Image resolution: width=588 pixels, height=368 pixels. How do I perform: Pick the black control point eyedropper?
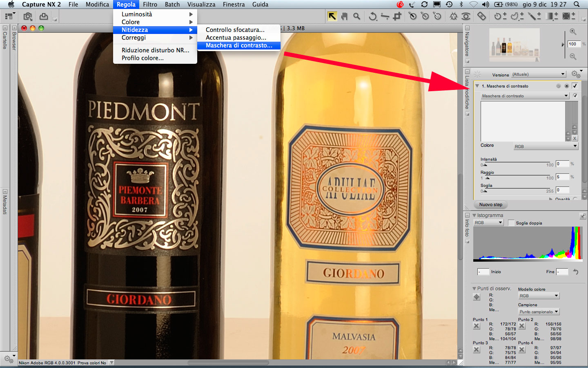[x=413, y=16]
